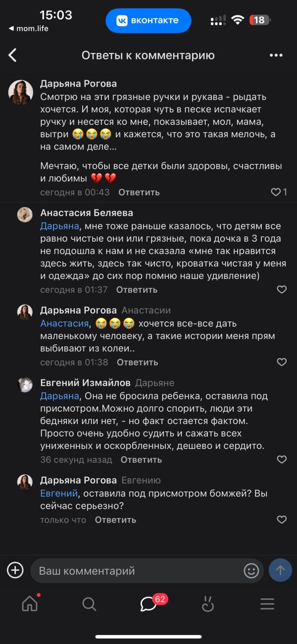Open the Clips tab icon
Viewport: 297px width, 644px height.
tap(208, 604)
